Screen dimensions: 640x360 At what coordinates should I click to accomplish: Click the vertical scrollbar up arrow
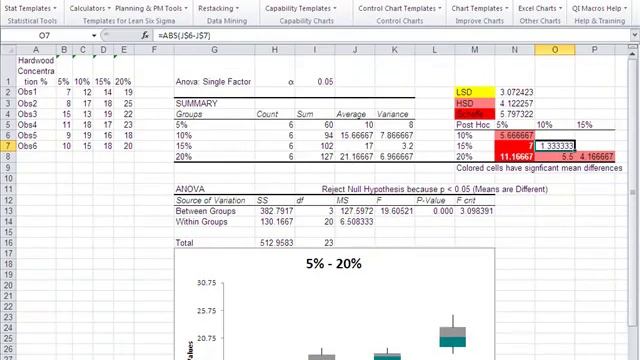click(x=633, y=53)
